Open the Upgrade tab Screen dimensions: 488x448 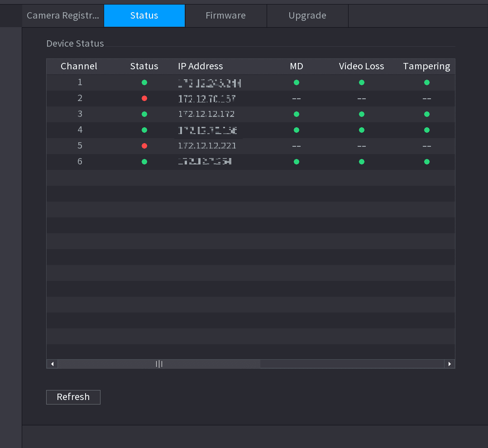(x=307, y=15)
